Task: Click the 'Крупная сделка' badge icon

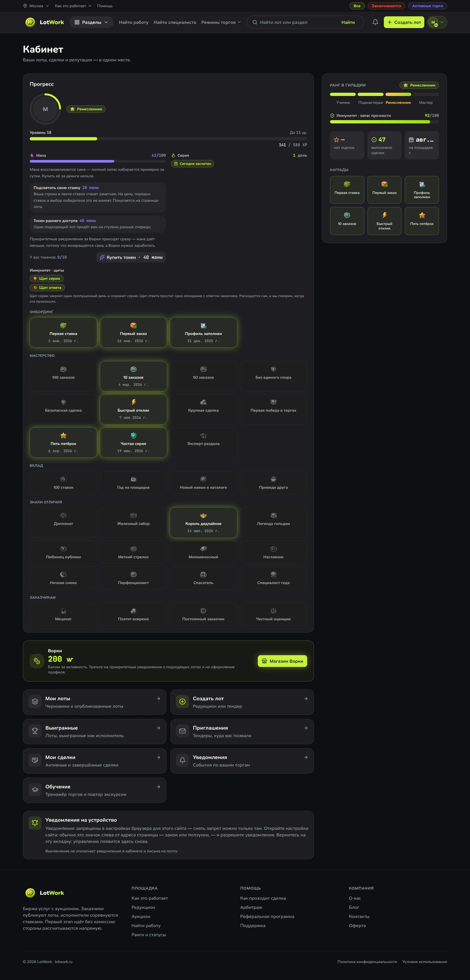Action: (x=204, y=402)
